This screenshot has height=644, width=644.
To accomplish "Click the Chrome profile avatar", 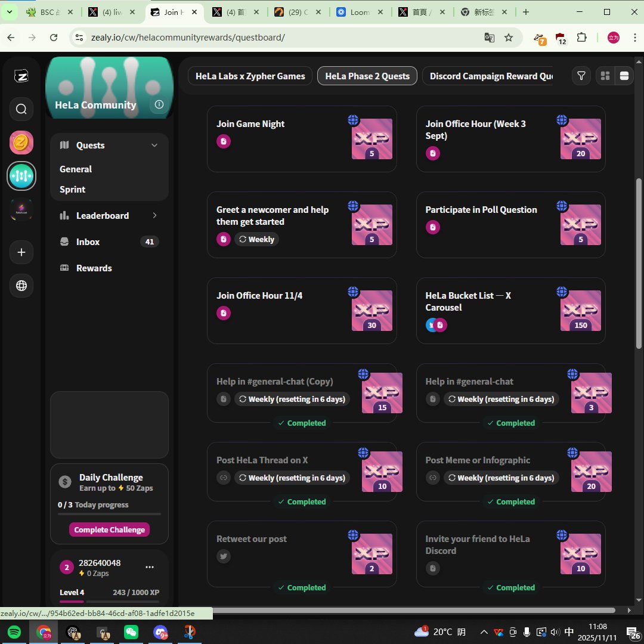I will 613,38.
